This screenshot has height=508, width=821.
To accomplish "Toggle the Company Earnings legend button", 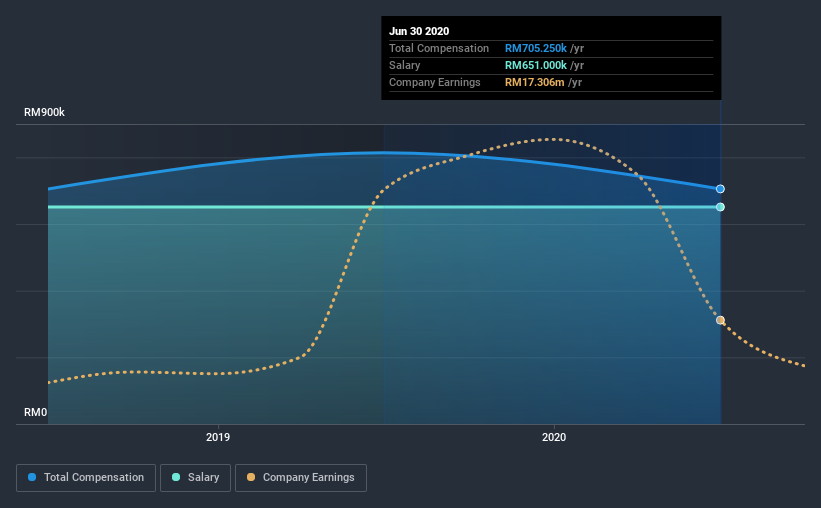I will (301, 478).
